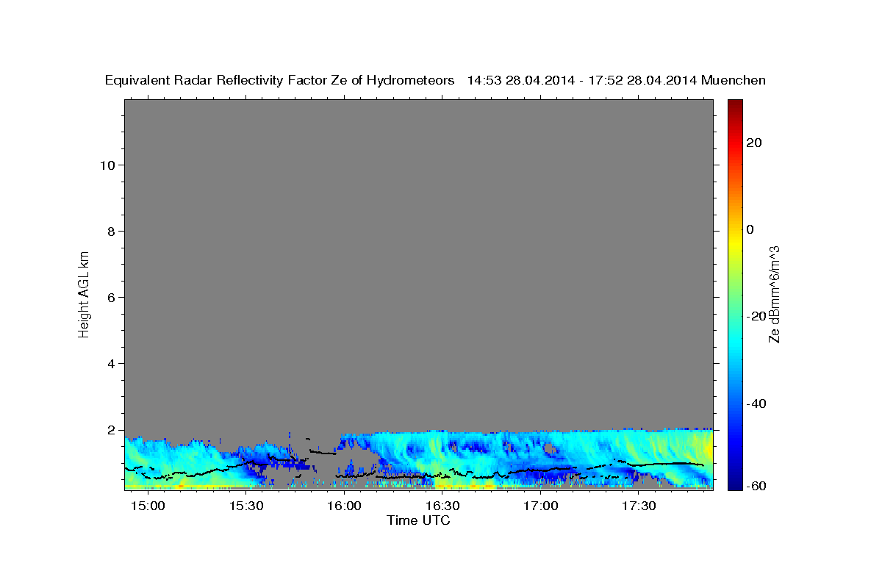Viewport: 882px width, 588px height.
Task: Click the colorbar tick value '0'
Action: coord(751,229)
